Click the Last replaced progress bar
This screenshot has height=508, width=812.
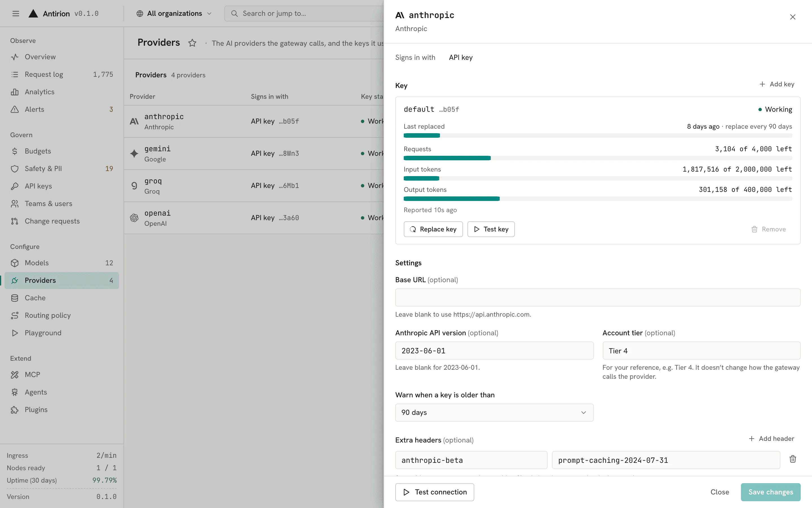(x=598, y=135)
